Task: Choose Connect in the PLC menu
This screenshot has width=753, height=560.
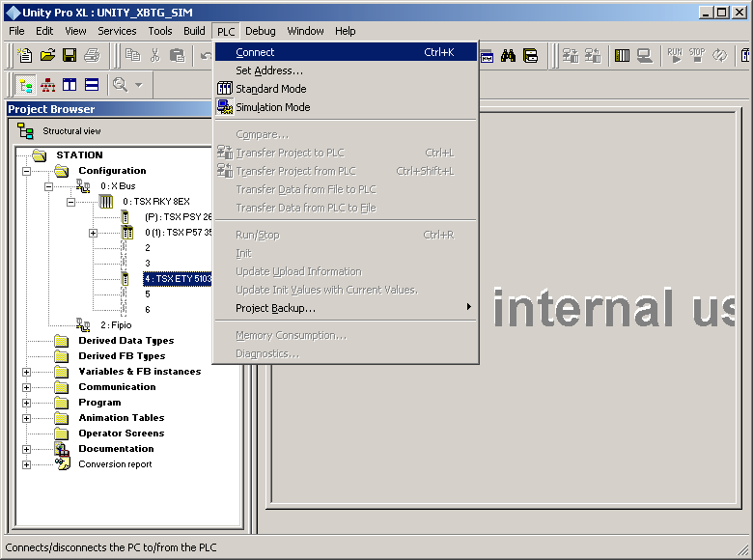Action: (346, 52)
